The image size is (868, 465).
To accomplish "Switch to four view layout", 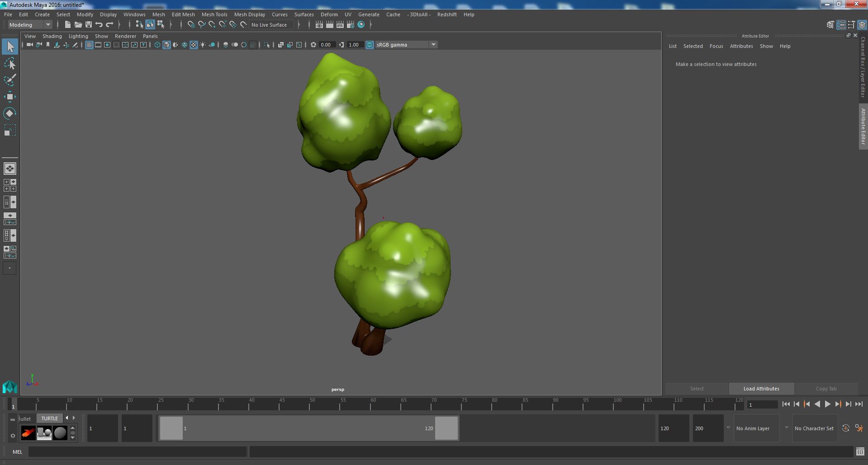I will point(10,185).
